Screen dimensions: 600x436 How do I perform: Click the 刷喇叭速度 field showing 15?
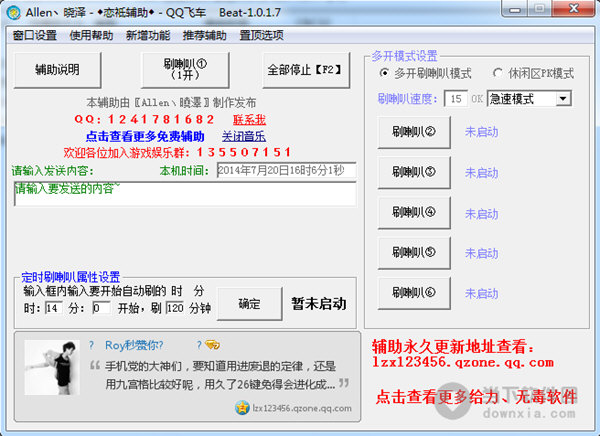pos(455,99)
